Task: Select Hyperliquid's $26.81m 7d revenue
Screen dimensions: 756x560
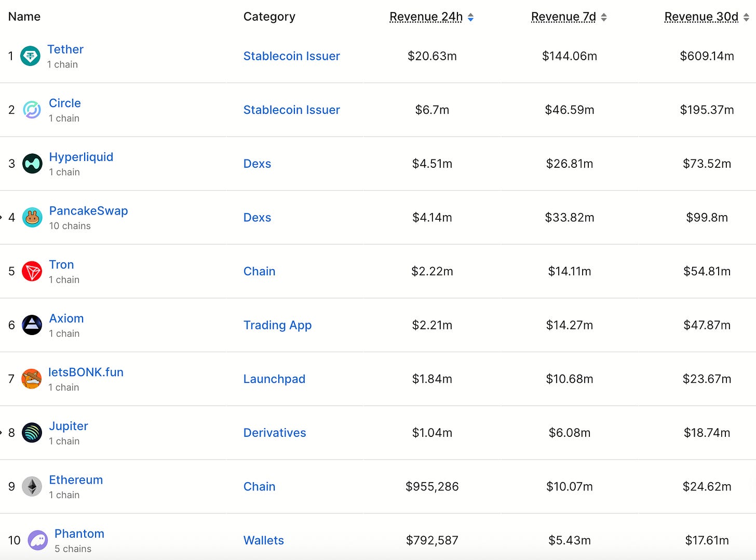Action: pyautogui.click(x=570, y=164)
